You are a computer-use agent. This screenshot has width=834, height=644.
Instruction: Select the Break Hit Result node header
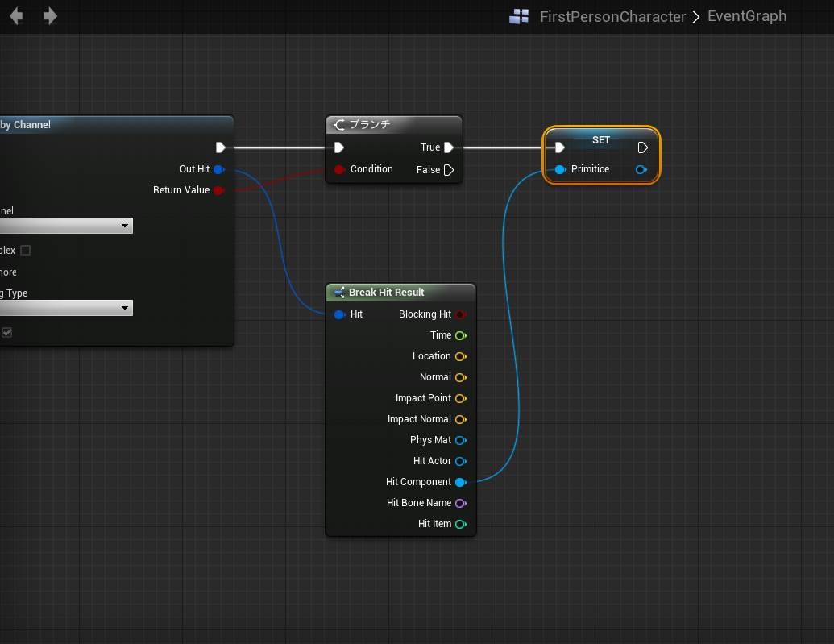click(x=401, y=293)
